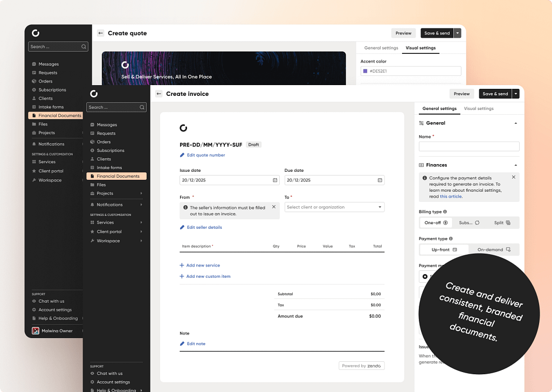Image resolution: width=552 pixels, height=392 pixels.
Task: Open Orders in the invoice window sidebar
Action: tap(103, 142)
